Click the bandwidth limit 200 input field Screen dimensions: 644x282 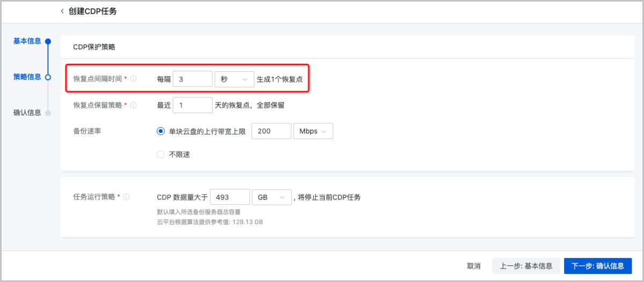271,131
